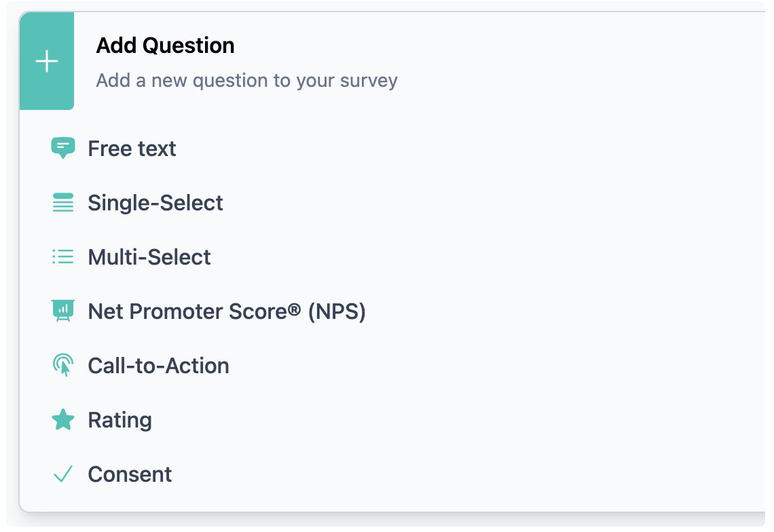
Task: Click the Consent checkmark icon
Action: [63, 474]
